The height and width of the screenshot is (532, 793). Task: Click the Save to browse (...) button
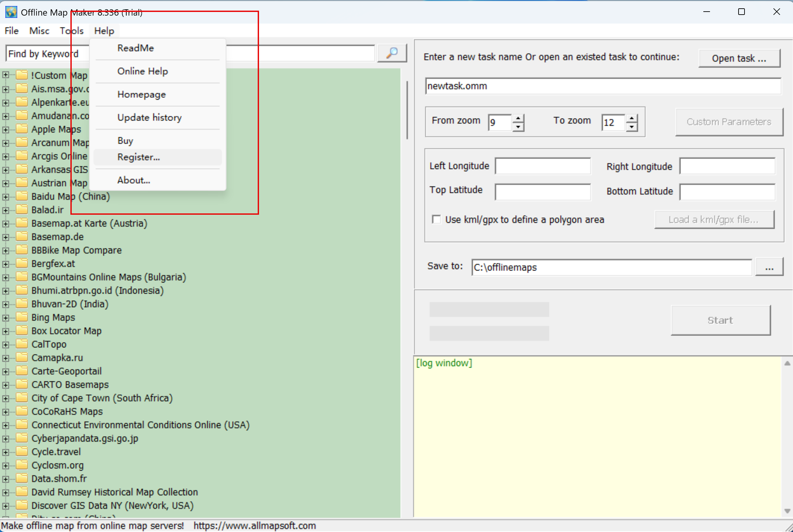point(769,267)
